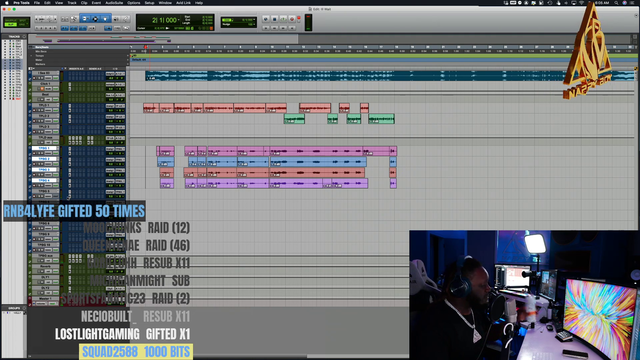Click the Go to End transport button
This screenshot has width=640, height=360.
click(x=292, y=28)
